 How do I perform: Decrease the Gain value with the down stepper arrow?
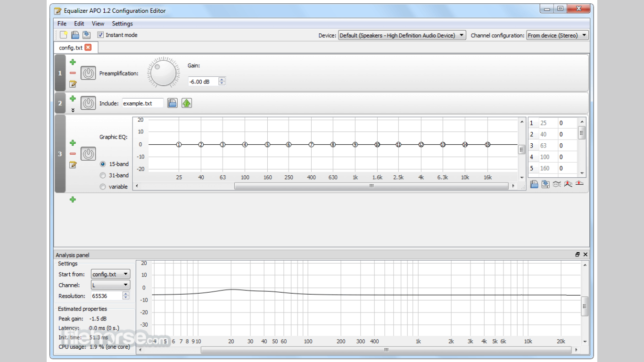[222, 83]
